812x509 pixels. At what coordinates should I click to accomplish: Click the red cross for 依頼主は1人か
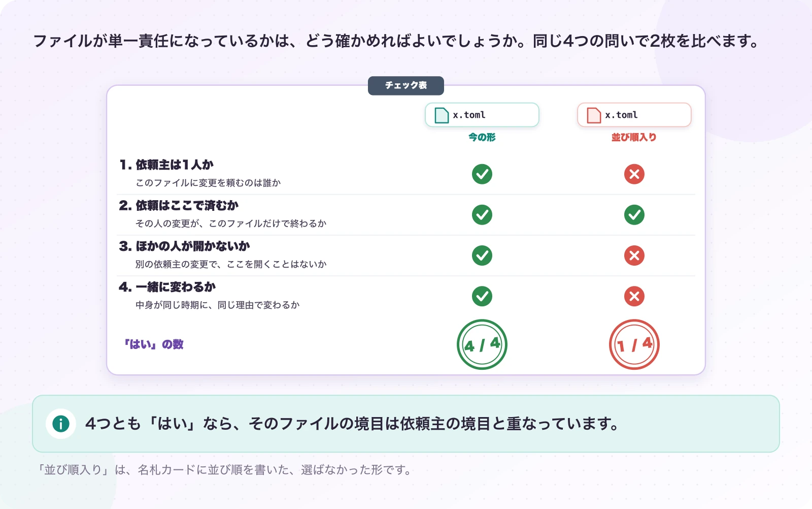pyautogui.click(x=634, y=174)
